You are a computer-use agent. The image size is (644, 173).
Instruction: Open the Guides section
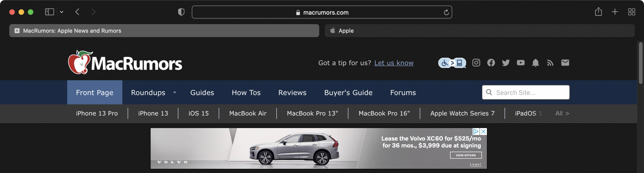202,92
